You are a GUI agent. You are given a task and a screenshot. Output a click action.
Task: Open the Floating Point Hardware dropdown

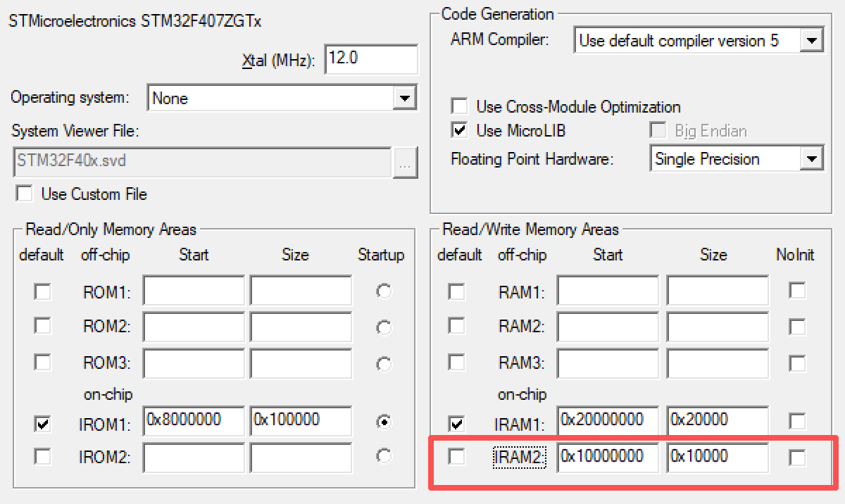(x=811, y=158)
